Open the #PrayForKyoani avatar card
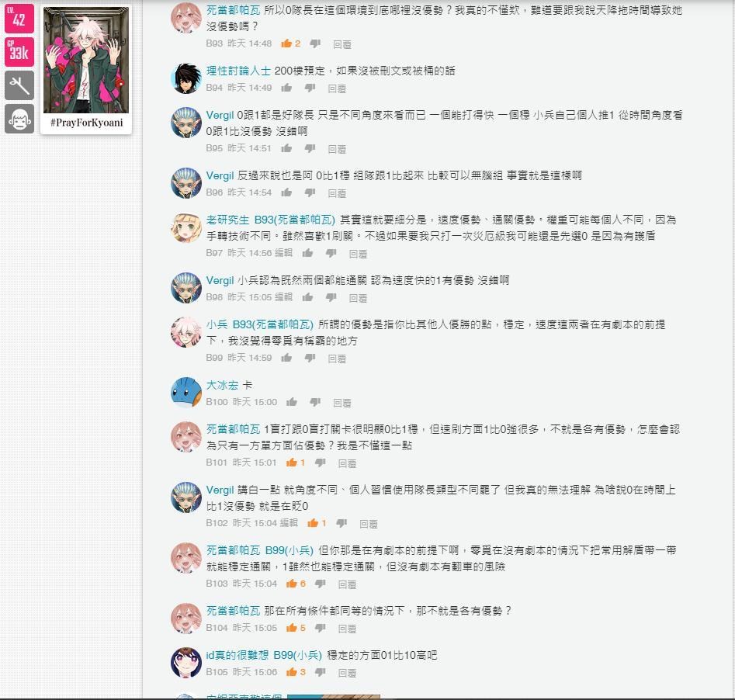The height and width of the screenshot is (700, 735). 86,69
